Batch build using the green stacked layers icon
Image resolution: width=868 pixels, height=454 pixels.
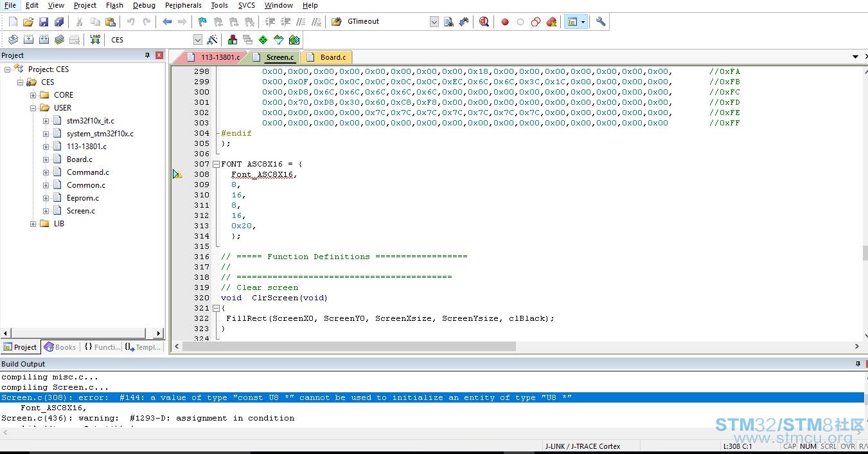(x=59, y=40)
